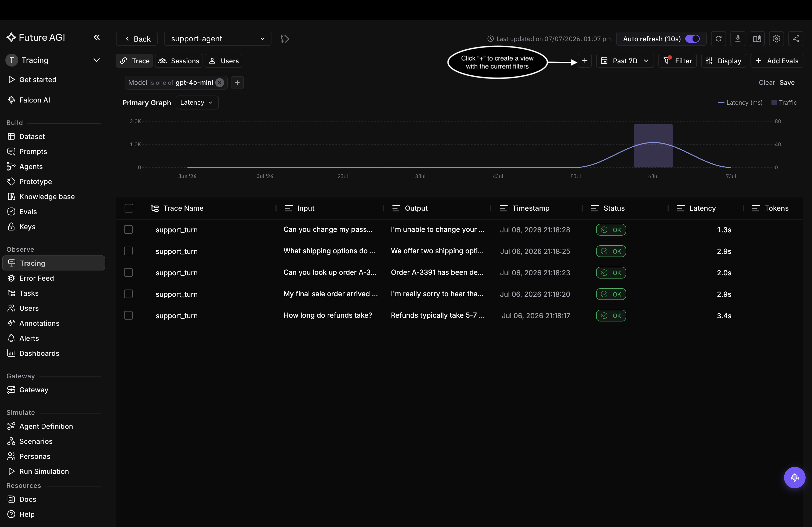Viewport: 812px width, 527px height.
Task: Open the Trace Name column menu
Action: pyautogui.click(x=155, y=208)
